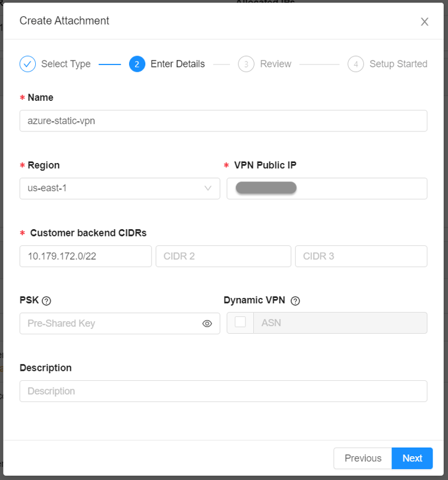Image resolution: width=448 pixels, height=480 pixels.
Task: Click the step 4 Setup Started circle
Action: 355,64
